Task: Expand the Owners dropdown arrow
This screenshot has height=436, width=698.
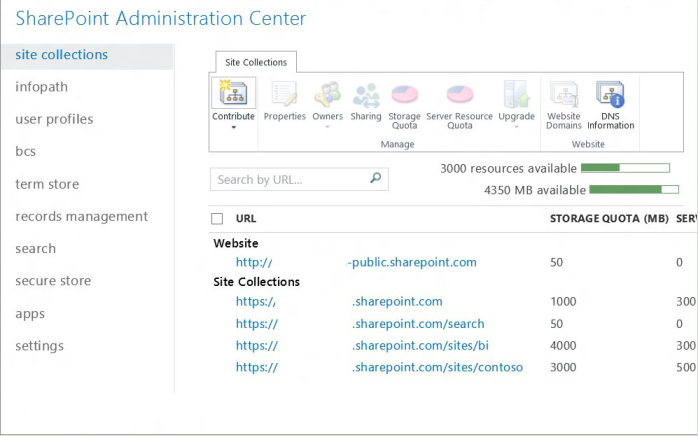Action: pos(327,127)
